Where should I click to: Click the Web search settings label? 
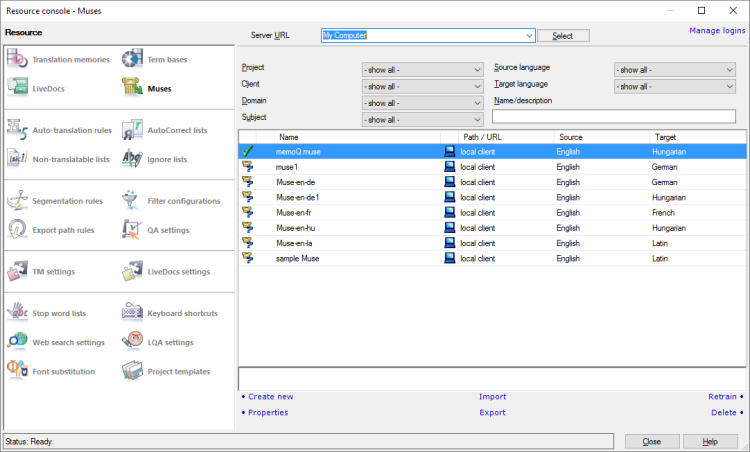68,342
